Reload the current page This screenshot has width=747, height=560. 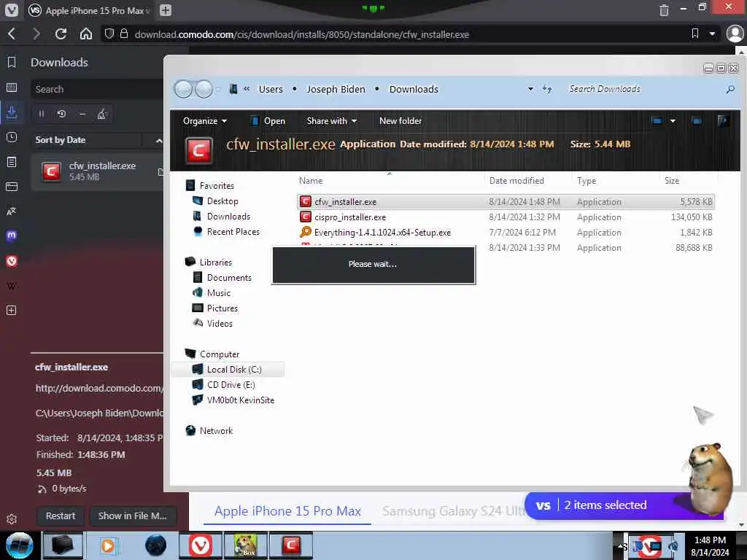point(61,34)
